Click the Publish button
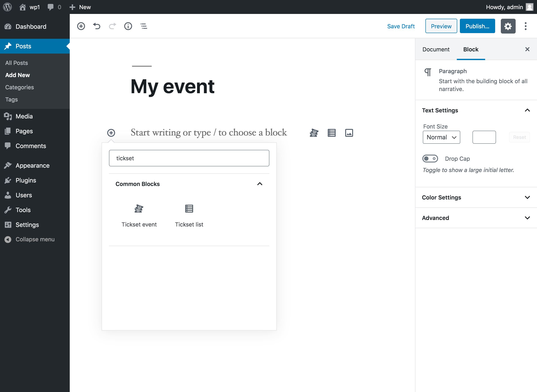Screen dimensions: 537x392 tap(477, 26)
